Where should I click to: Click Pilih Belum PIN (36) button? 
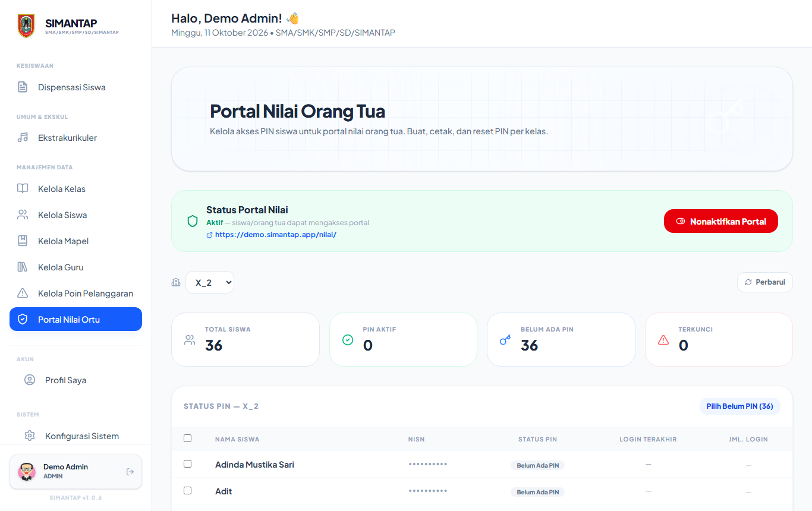coord(739,406)
